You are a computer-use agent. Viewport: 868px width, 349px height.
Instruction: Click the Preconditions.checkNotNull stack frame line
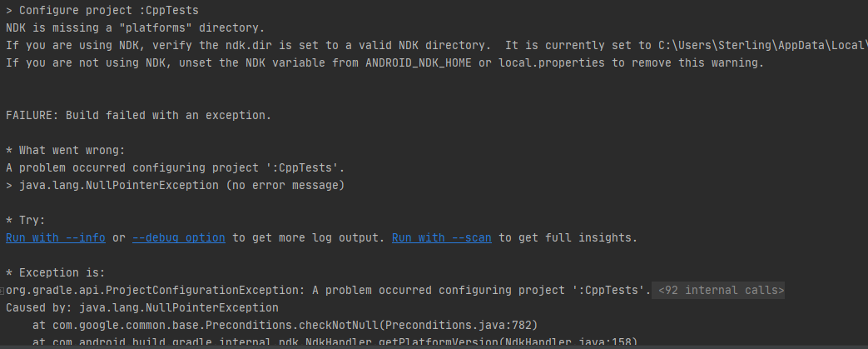[x=285, y=325]
